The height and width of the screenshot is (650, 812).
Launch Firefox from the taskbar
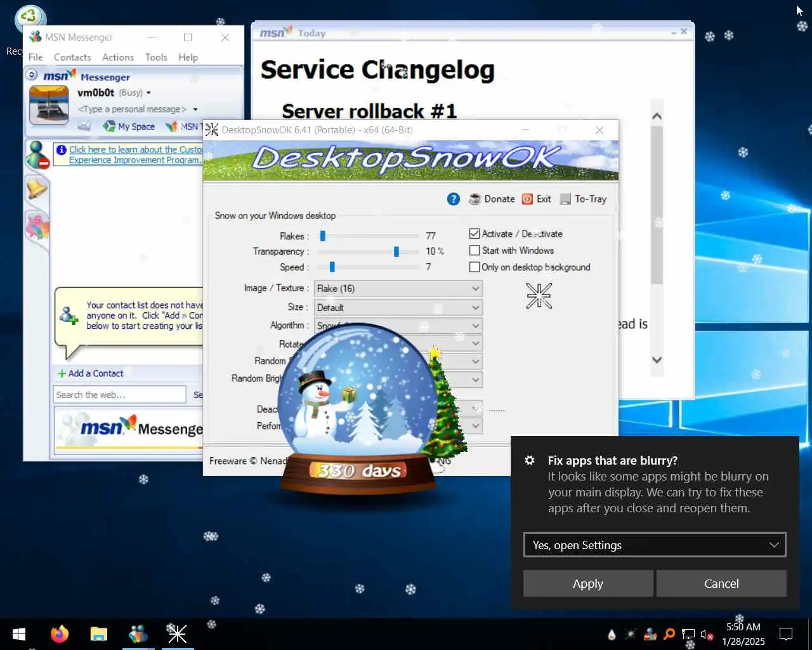tap(60, 634)
